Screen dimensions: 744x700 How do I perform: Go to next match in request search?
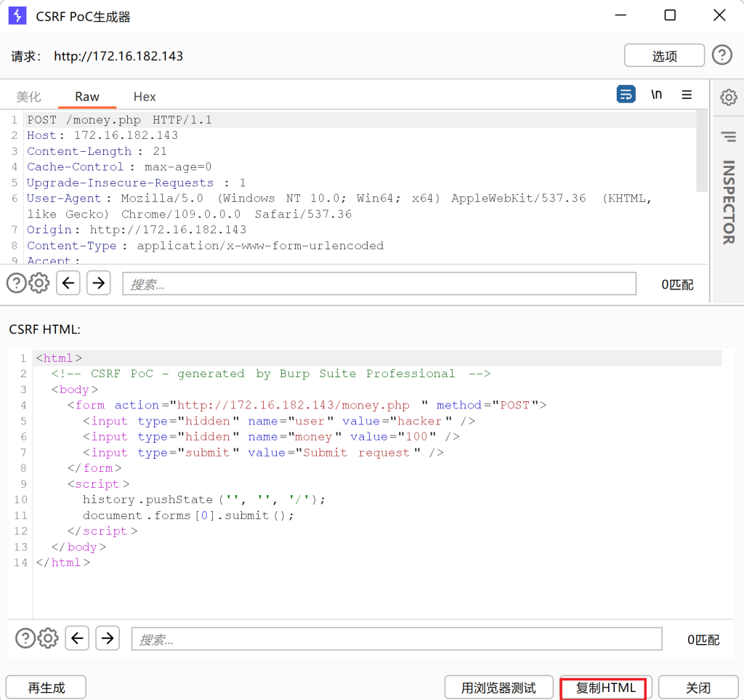click(98, 283)
